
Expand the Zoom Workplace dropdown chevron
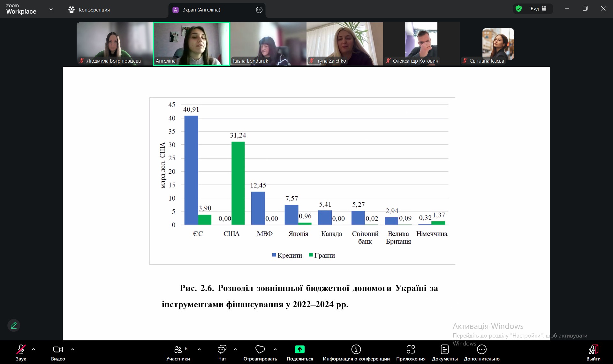tap(51, 9)
